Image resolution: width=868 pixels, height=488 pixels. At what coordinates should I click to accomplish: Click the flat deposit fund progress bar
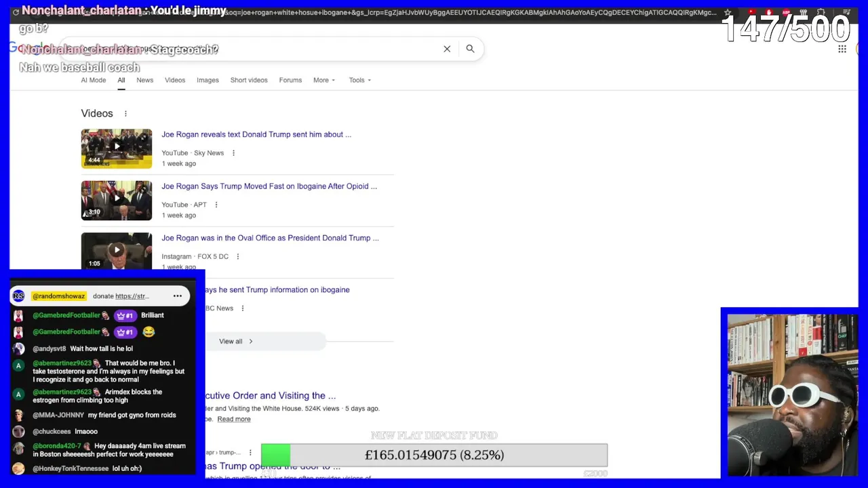pos(434,455)
